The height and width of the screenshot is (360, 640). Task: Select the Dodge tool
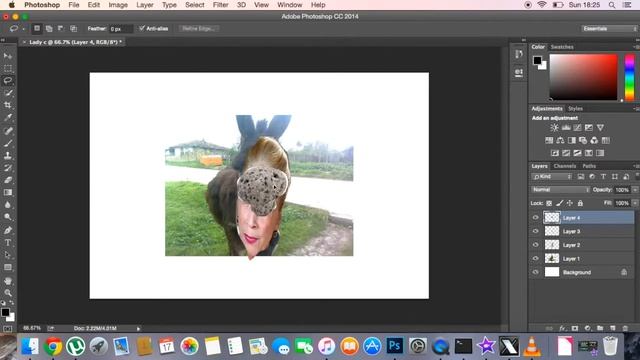(x=8, y=217)
